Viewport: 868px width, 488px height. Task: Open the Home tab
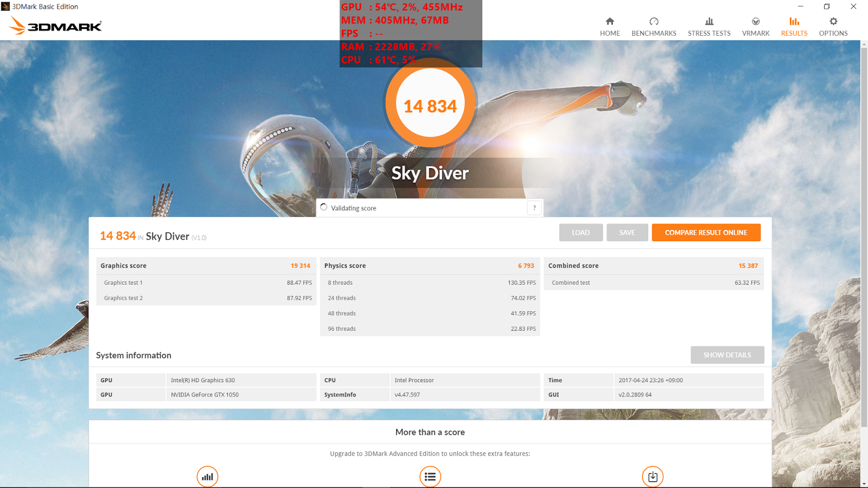[610, 27]
